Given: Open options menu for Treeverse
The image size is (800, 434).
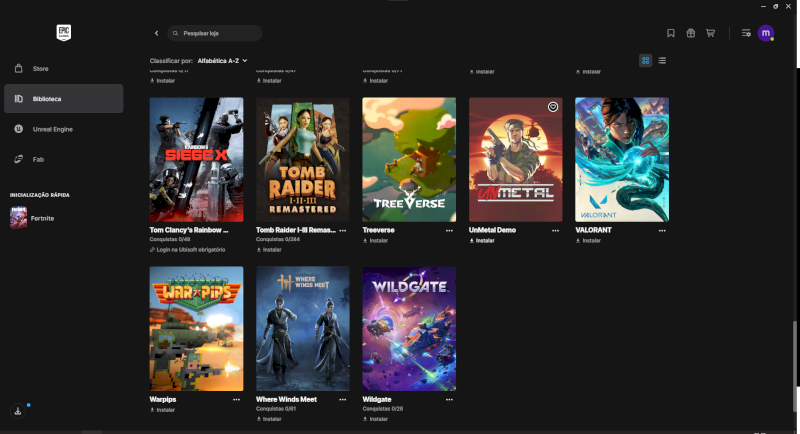Looking at the screenshot, I should point(449,231).
